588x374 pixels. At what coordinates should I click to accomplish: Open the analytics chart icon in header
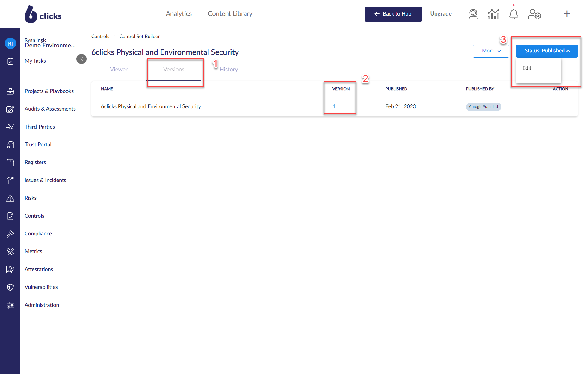[493, 14]
